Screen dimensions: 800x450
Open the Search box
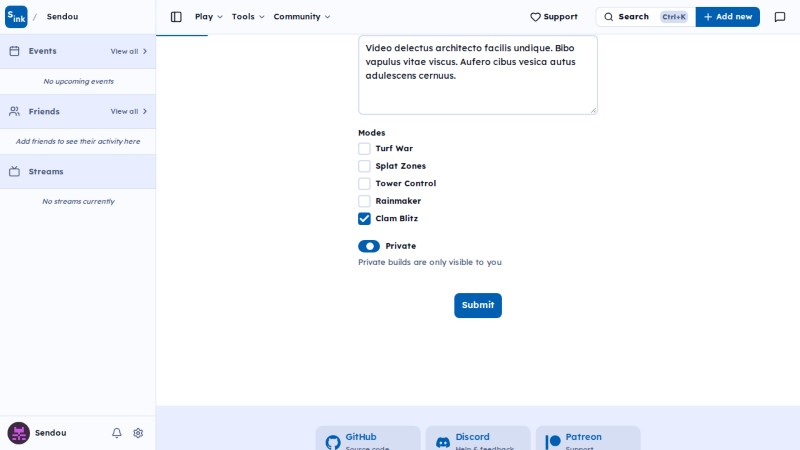tap(645, 17)
